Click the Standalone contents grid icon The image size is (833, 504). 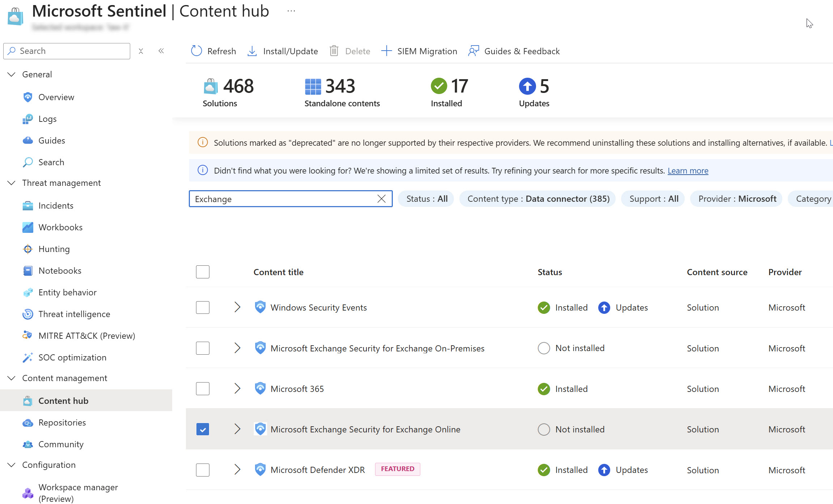[x=313, y=86]
